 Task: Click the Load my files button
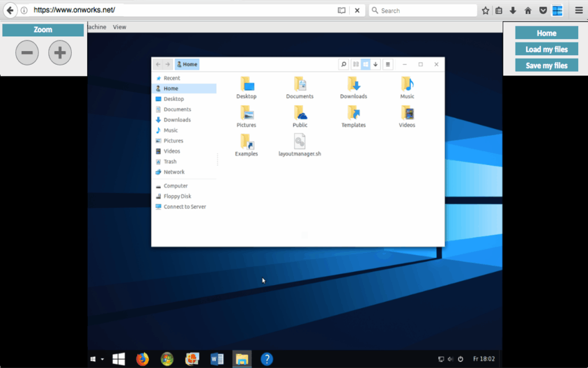546,49
